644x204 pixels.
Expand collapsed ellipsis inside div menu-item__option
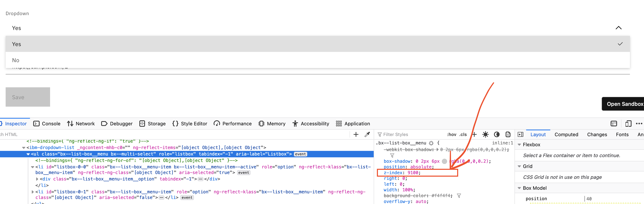[201, 179]
